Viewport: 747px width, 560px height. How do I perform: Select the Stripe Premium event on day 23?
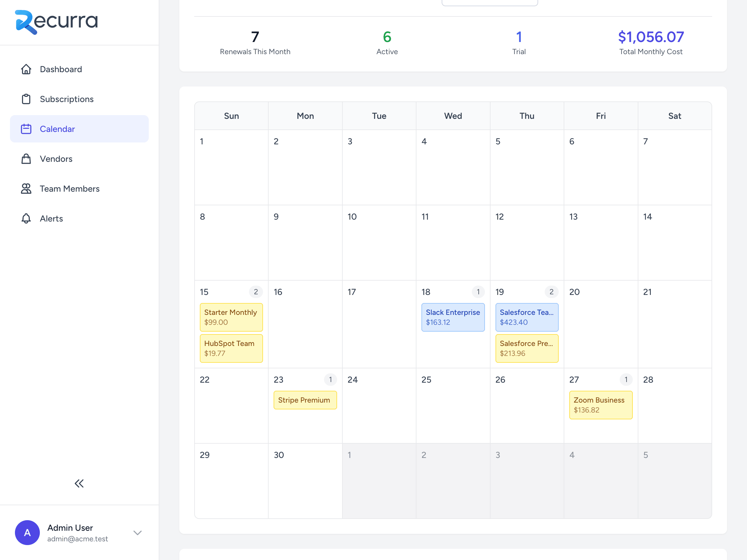tap(305, 400)
